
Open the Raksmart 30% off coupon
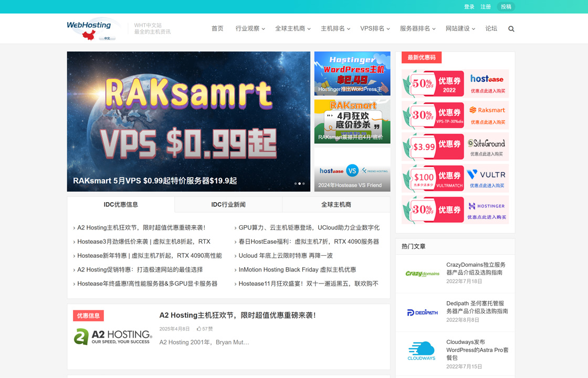pos(455,115)
